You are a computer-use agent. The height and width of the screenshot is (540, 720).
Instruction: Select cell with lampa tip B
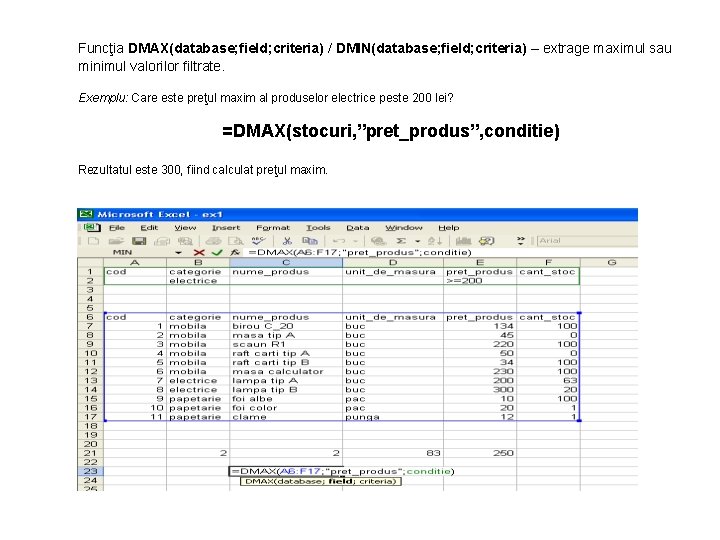[286, 389]
